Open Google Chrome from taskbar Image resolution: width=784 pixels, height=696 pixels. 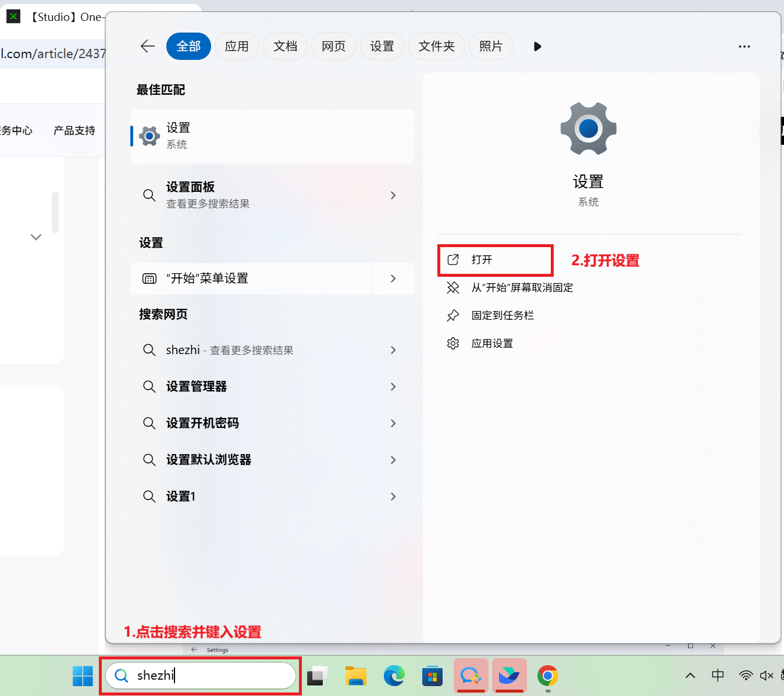coord(547,676)
